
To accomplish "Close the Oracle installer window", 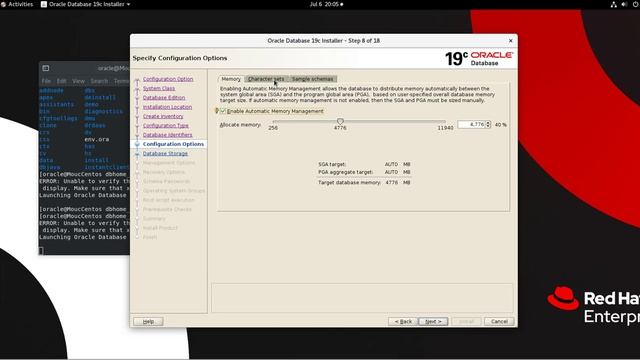I will tap(510, 41).
